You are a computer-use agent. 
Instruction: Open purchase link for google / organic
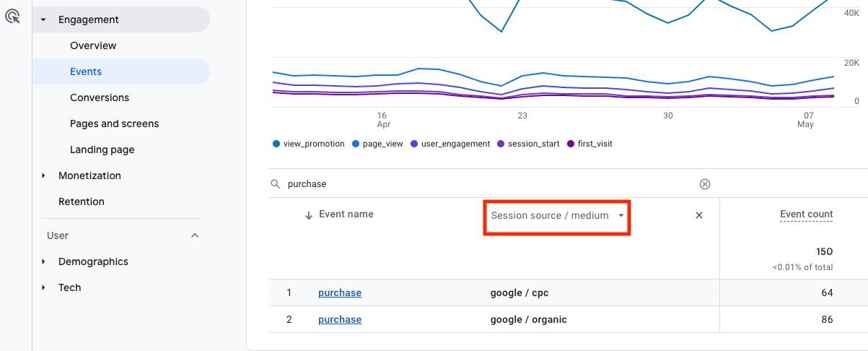(x=340, y=319)
